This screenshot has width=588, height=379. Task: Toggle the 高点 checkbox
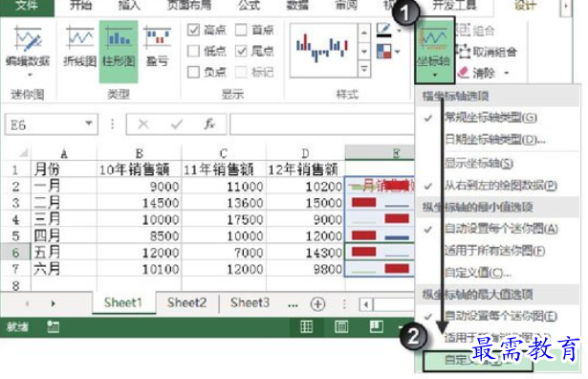pyautogui.click(x=193, y=30)
